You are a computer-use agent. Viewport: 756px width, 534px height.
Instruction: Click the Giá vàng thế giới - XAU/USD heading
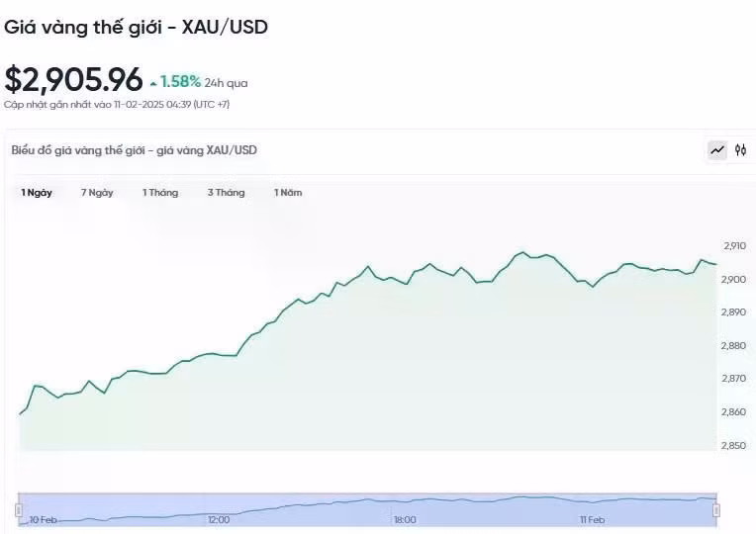(136, 28)
